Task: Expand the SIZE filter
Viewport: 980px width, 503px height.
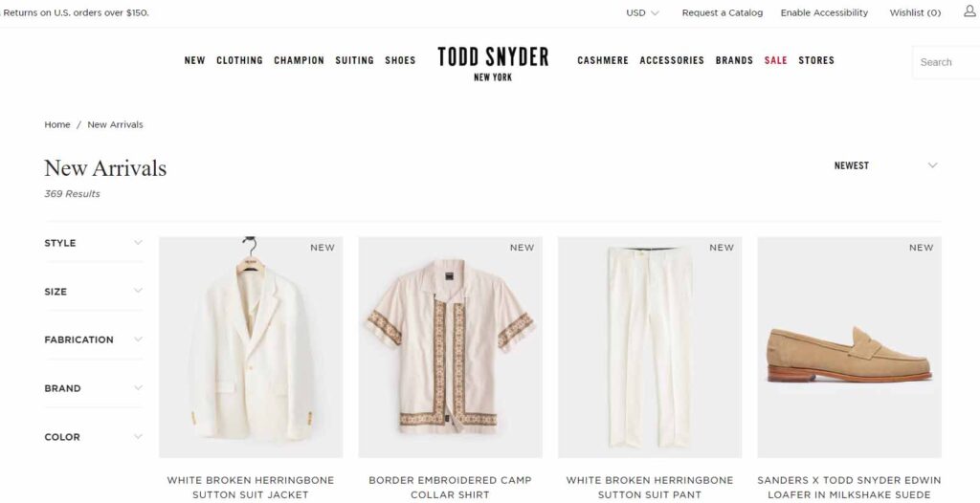Action: pos(94,291)
